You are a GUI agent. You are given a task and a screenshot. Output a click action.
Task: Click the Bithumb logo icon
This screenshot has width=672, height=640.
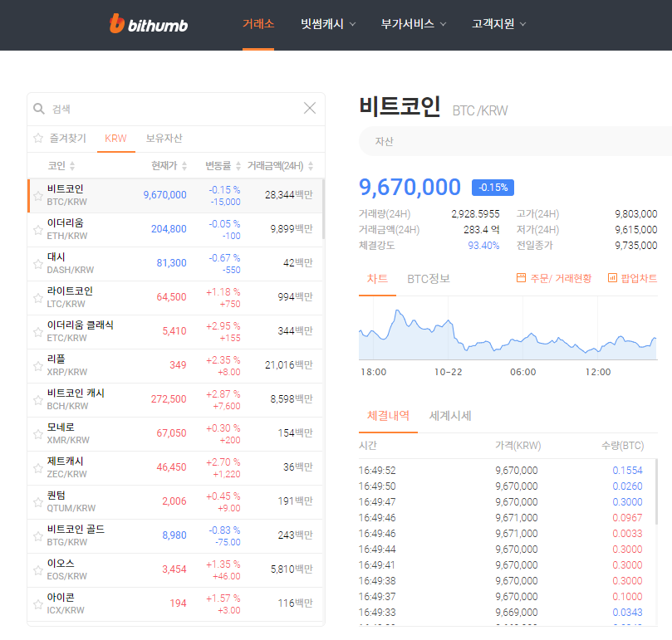coord(116,24)
